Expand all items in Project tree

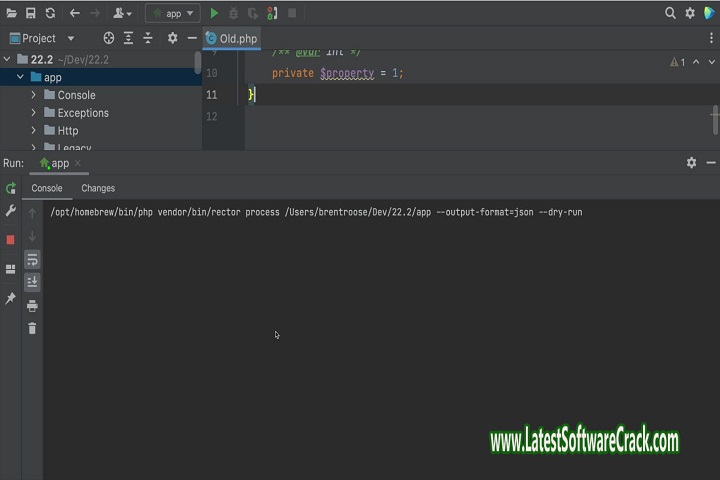click(128, 38)
